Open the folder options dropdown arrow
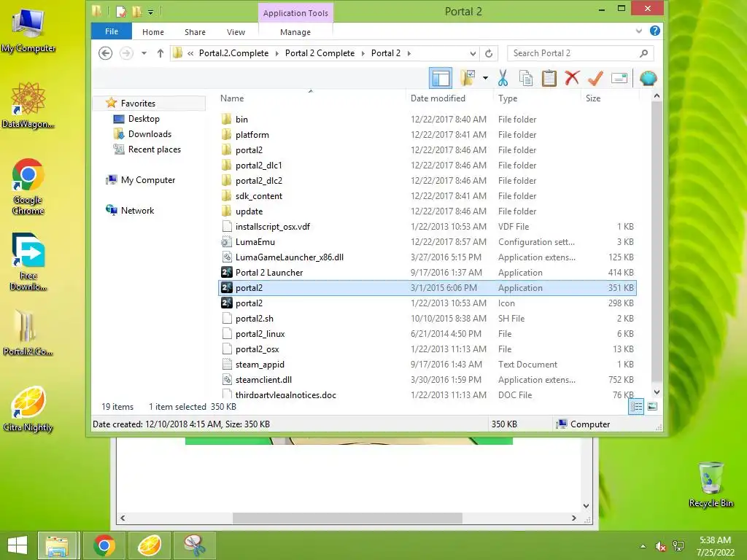747x560 pixels. [485, 78]
